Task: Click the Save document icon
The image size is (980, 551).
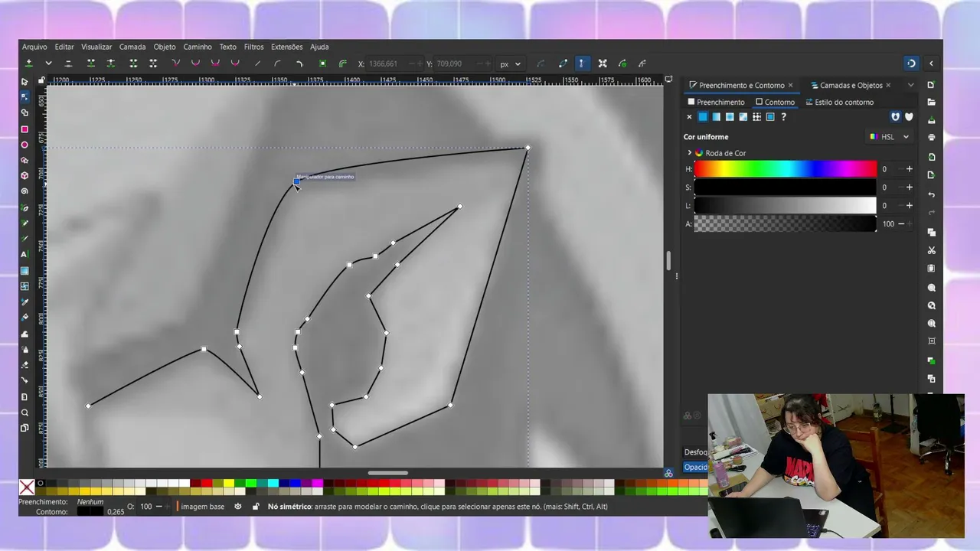Action: point(931,120)
